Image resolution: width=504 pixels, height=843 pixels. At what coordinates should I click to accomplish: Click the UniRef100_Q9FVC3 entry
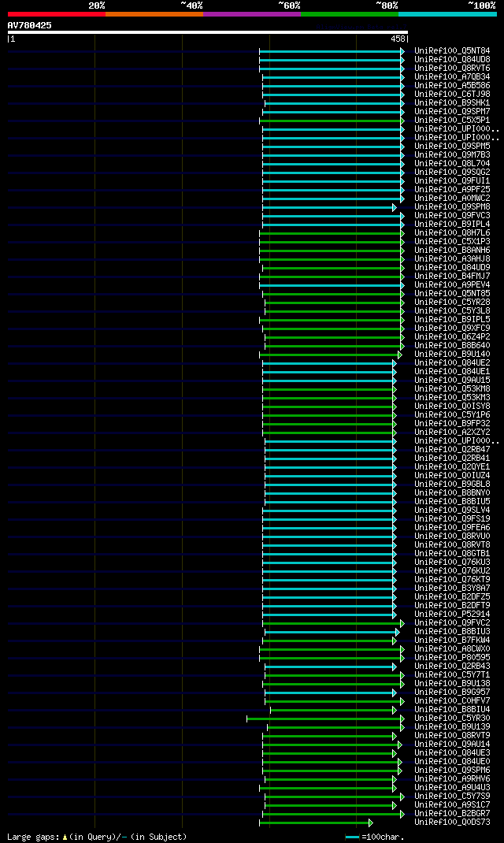point(452,216)
